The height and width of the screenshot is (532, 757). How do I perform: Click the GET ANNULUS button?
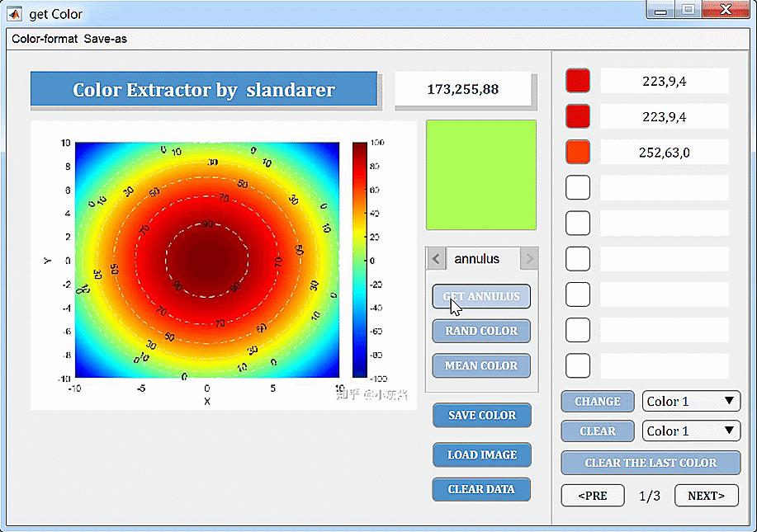coord(481,296)
